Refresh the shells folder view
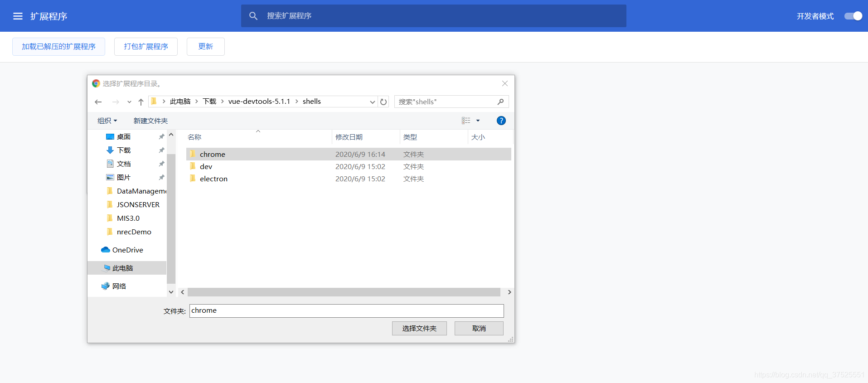The image size is (868, 383). (x=383, y=102)
